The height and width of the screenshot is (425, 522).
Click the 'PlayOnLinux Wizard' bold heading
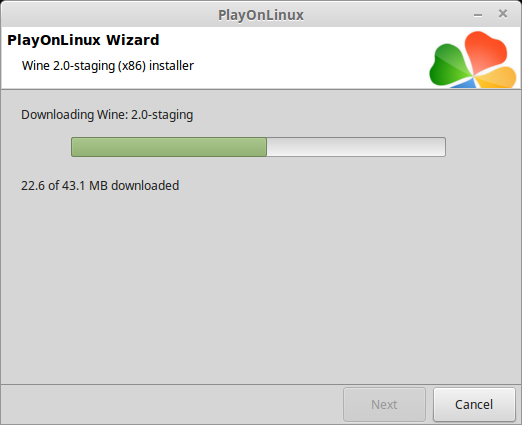pyautogui.click(x=83, y=40)
